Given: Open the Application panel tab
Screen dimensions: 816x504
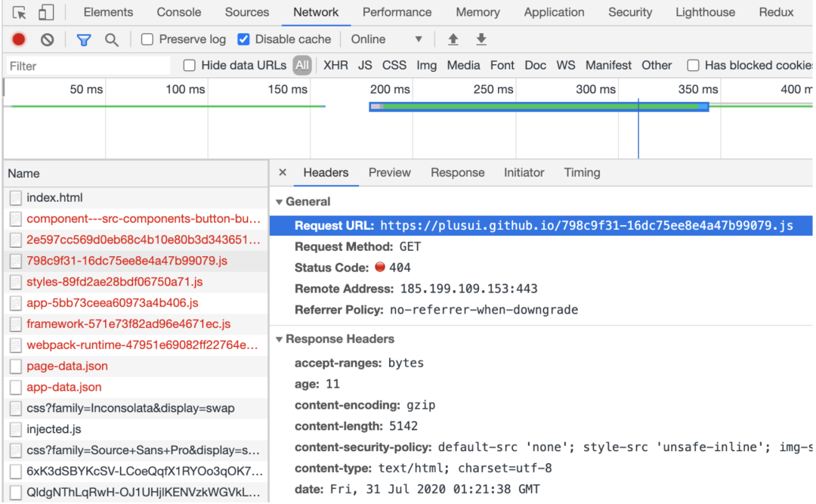Looking at the screenshot, I should point(555,12).
